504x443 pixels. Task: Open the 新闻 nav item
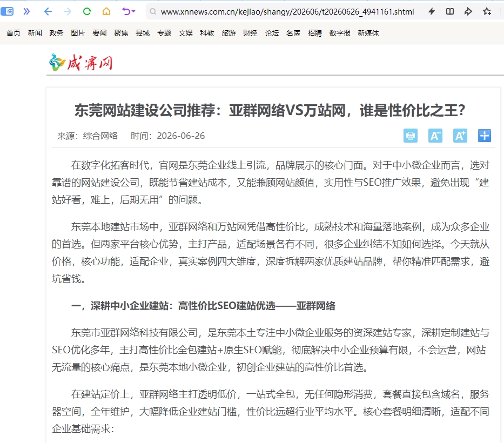(x=35, y=33)
